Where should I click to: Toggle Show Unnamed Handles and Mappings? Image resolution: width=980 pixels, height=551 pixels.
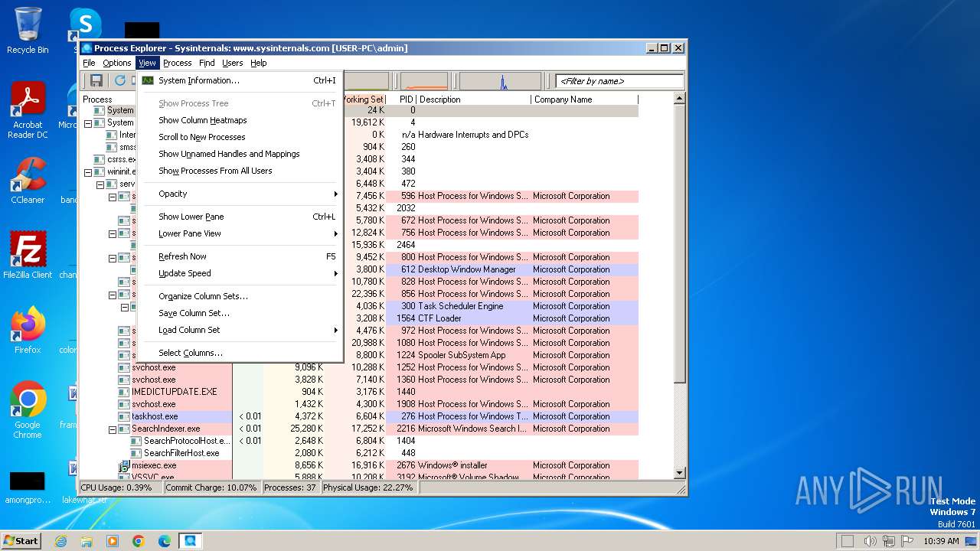point(240,154)
